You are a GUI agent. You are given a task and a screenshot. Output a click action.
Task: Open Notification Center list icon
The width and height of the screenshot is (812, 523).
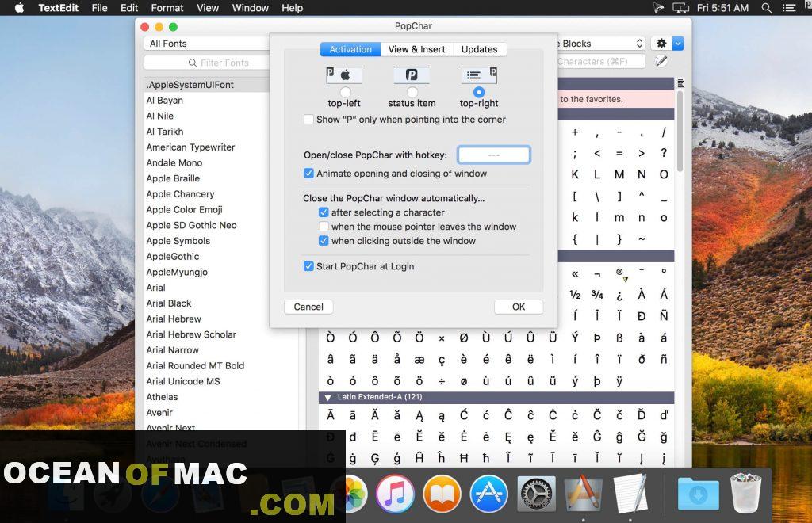pos(789,8)
